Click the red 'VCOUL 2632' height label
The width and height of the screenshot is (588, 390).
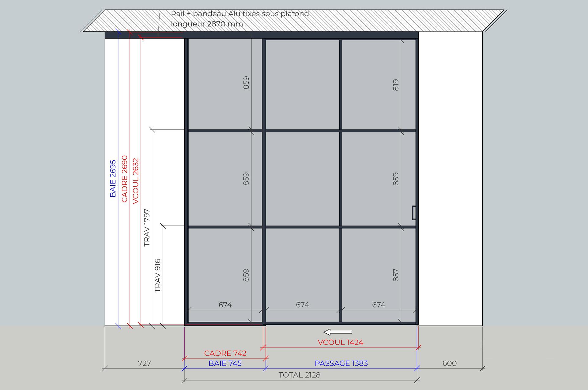click(135, 181)
